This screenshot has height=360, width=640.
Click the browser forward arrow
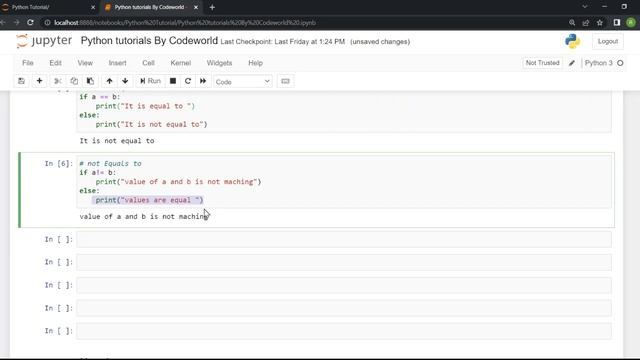coord(16,22)
